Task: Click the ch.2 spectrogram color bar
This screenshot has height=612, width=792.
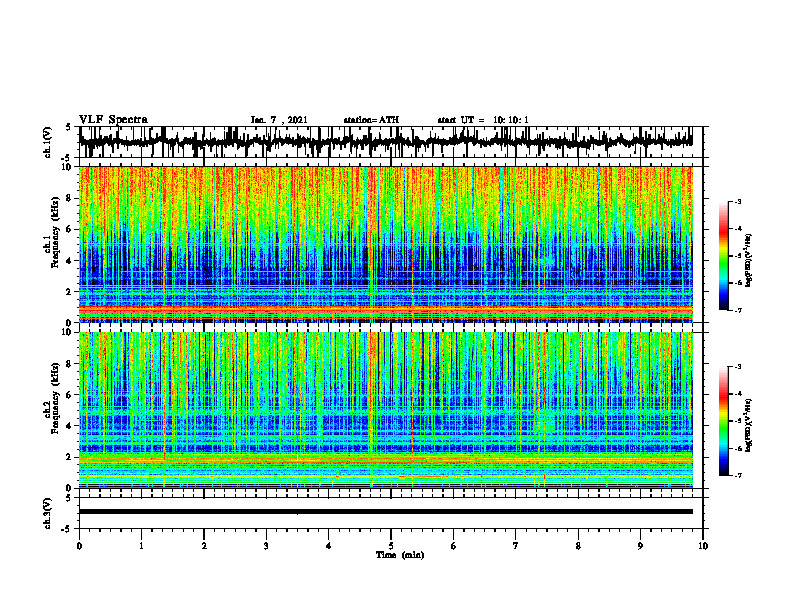Action: [723, 421]
